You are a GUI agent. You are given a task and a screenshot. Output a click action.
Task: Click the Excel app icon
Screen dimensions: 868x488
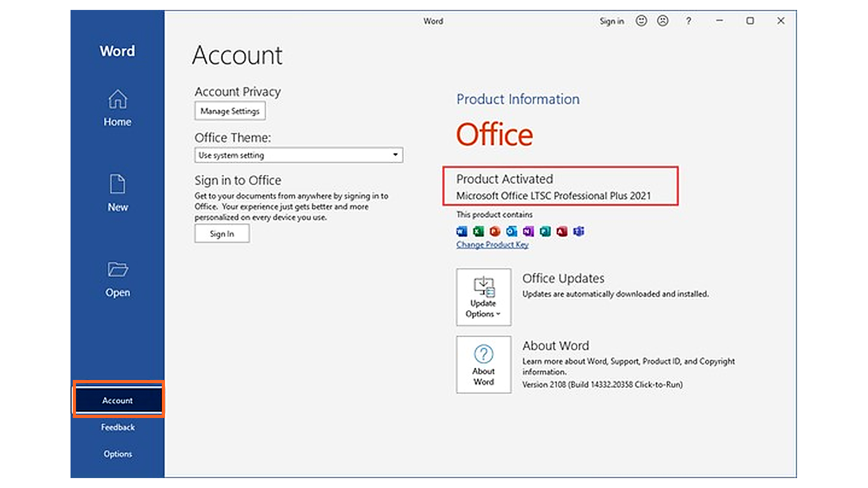pyautogui.click(x=478, y=231)
